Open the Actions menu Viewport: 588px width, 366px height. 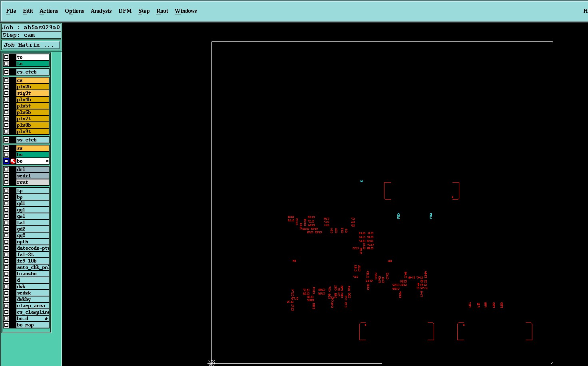tap(49, 11)
